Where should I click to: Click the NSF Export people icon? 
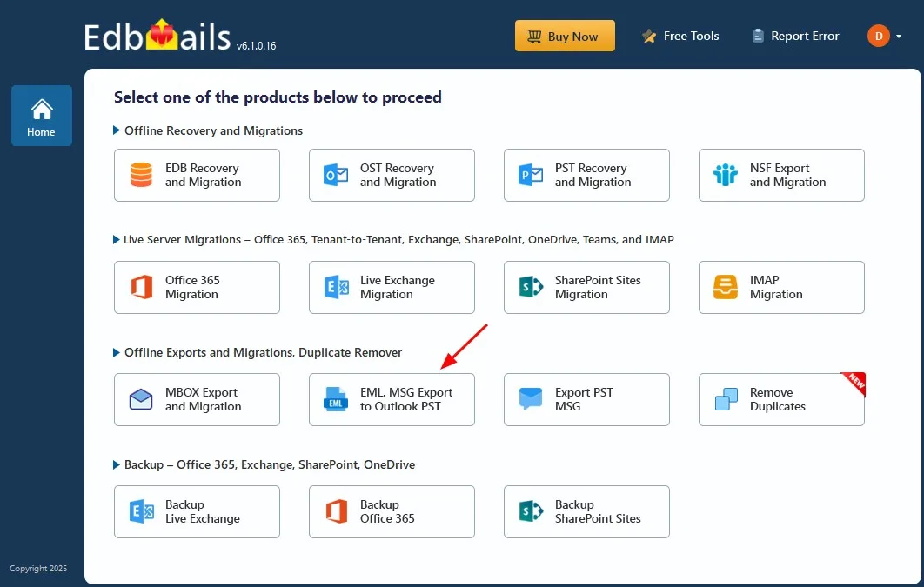point(726,175)
